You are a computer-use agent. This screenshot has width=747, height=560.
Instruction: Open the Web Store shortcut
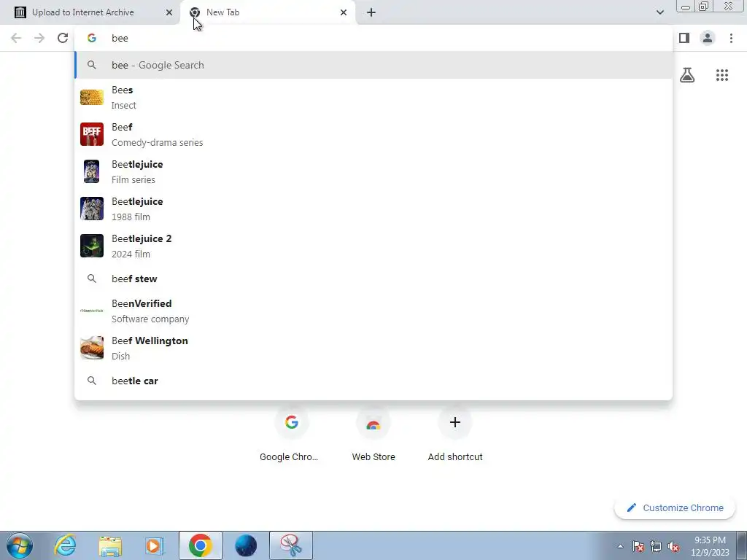pyautogui.click(x=373, y=434)
